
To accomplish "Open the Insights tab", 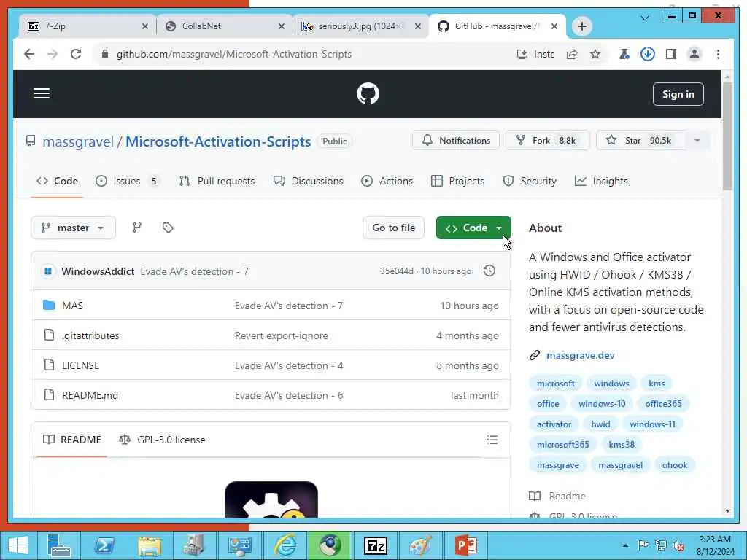I will 601,181.
